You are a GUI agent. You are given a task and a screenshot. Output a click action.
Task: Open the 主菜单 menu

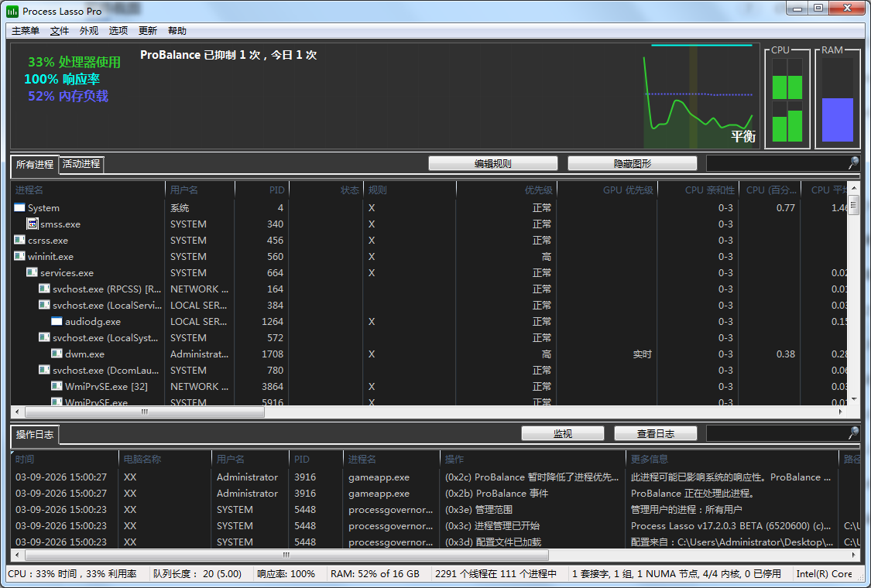pyautogui.click(x=26, y=31)
